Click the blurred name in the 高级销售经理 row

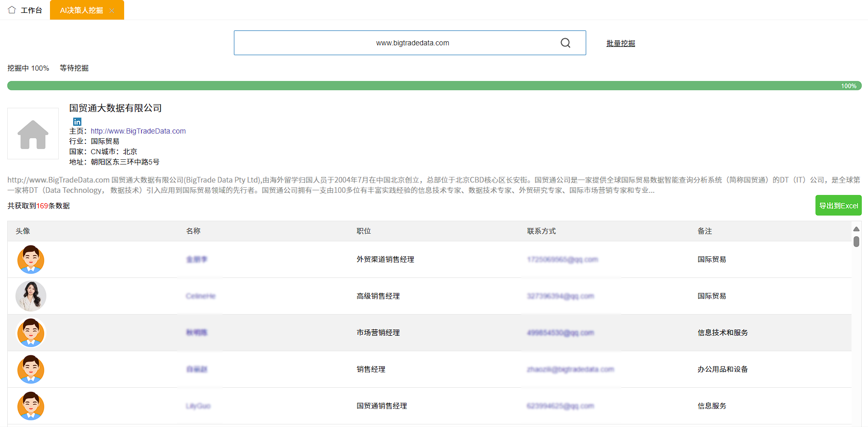[x=201, y=296]
